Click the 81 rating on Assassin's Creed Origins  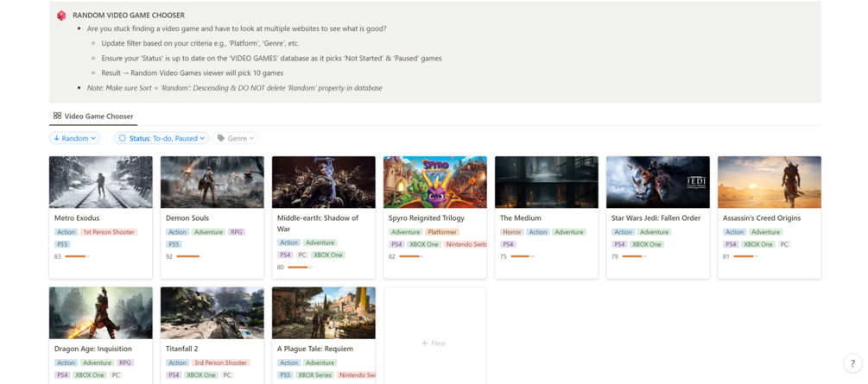(x=726, y=257)
